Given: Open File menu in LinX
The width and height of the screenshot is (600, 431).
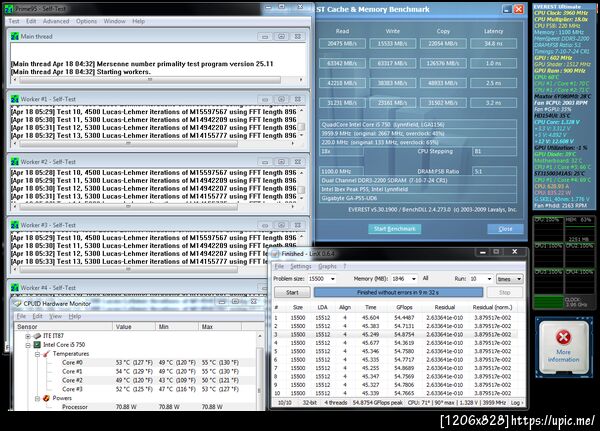Looking at the screenshot, I should tap(279, 266).
